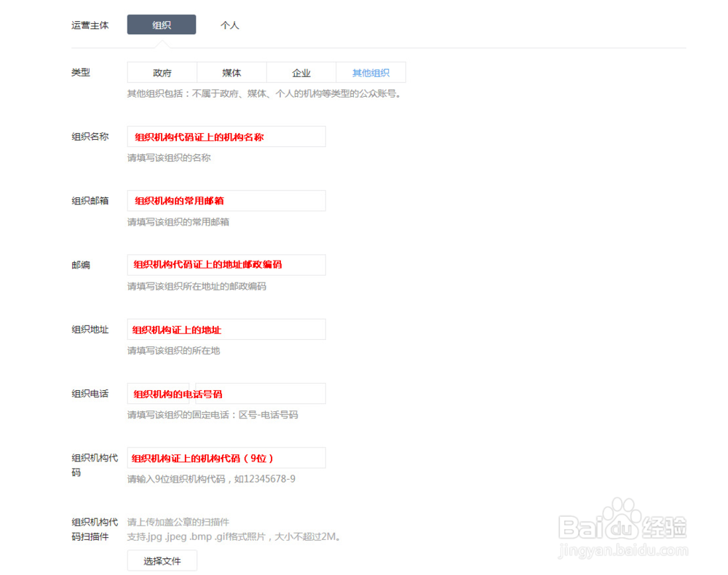The width and height of the screenshot is (728, 575).
Task: Click the 组织名称 input field
Action: [x=226, y=136]
